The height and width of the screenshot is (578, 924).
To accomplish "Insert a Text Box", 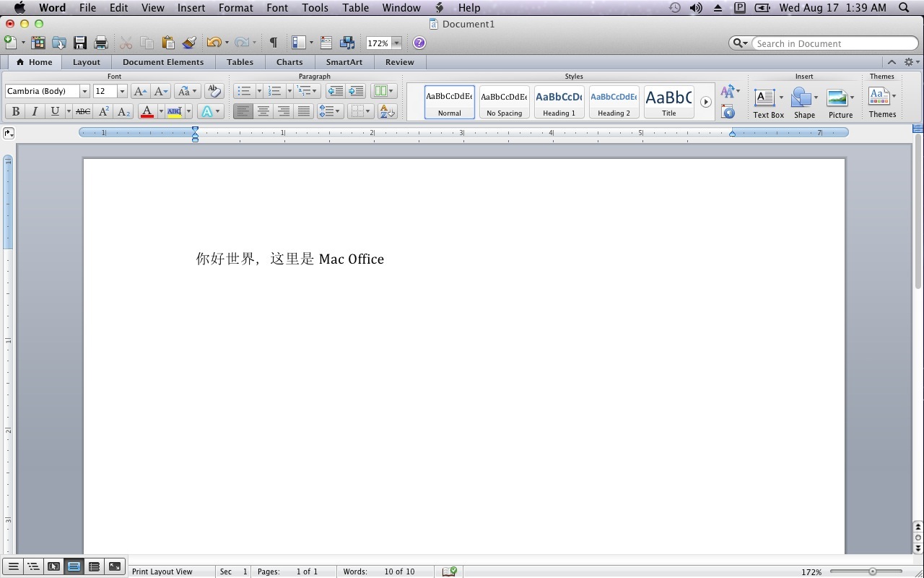I will pyautogui.click(x=768, y=103).
